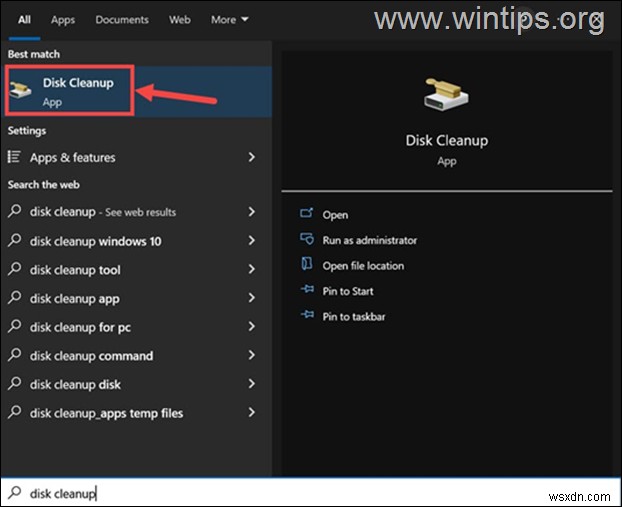This screenshot has width=622, height=507.
Task: Click the Open file location icon
Action: click(307, 264)
